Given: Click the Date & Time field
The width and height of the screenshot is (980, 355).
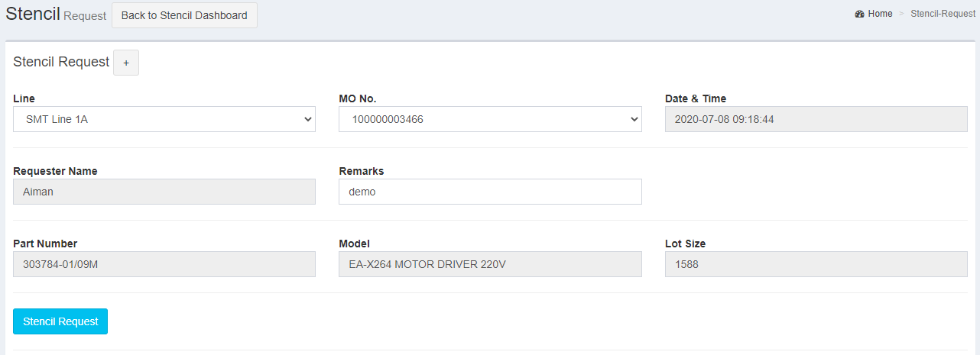Looking at the screenshot, I should pyautogui.click(x=816, y=119).
